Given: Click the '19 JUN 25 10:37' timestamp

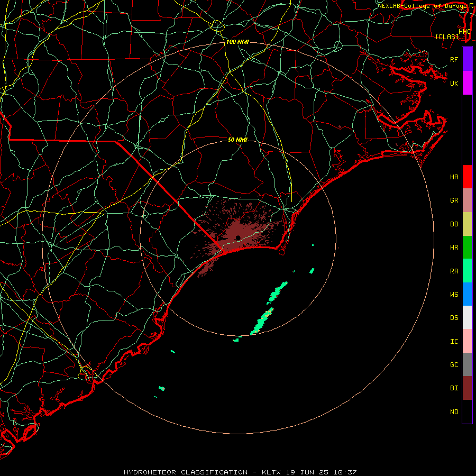Looking at the screenshot, I should click(x=321, y=472).
